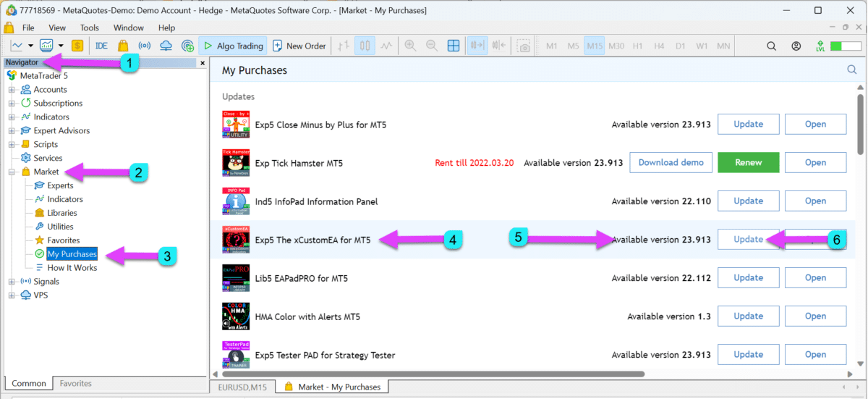
Task: Open the Tools menu
Action: pyautogui.click(x=90, y=28)
